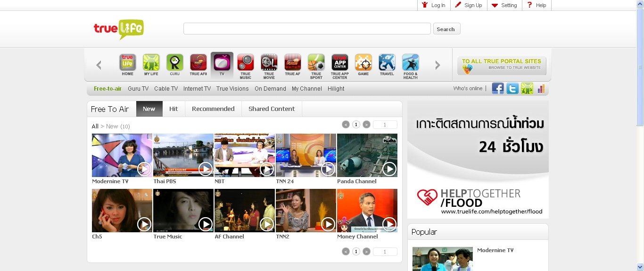Screen dimensions: 644x271
Task: Click the Help link
Action: tap(537, 5)
